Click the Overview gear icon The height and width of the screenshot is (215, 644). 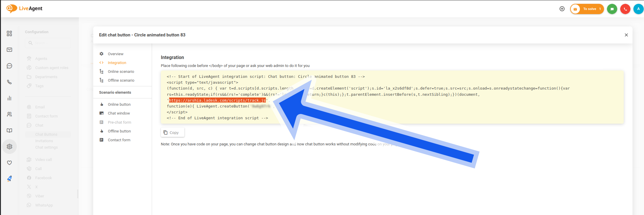pos(101,54)
